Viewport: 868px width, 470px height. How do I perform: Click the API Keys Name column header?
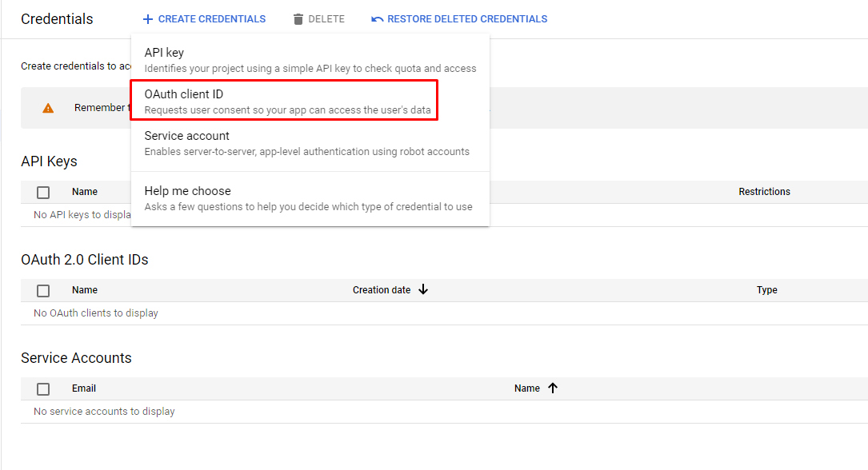coord(85,191)
